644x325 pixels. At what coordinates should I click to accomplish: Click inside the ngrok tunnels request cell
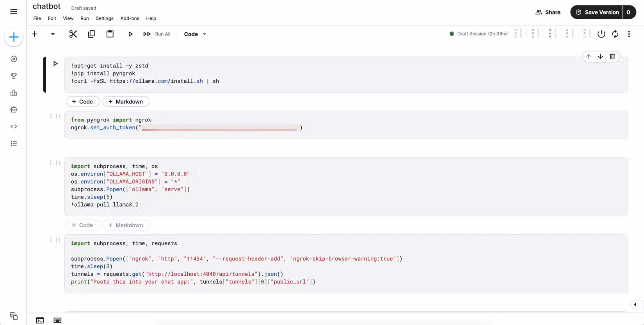[x=346, y=264]
